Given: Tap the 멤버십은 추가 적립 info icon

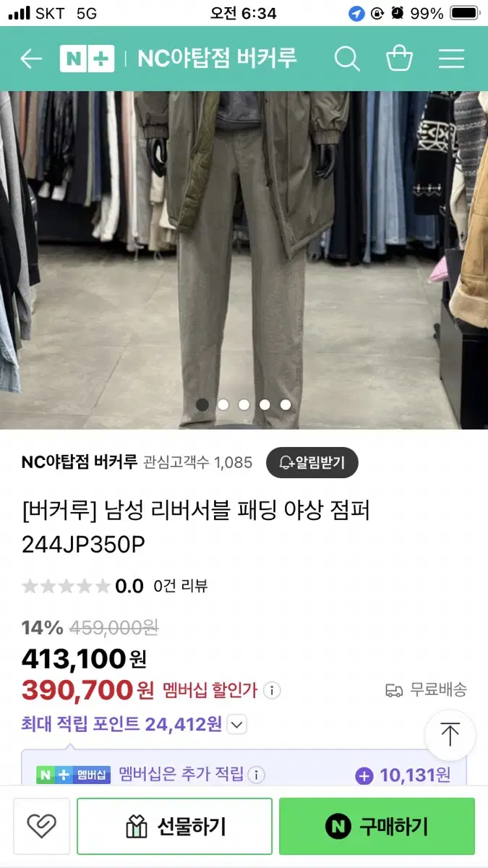Looking at the screenshot, I should [x=257, y=775].
